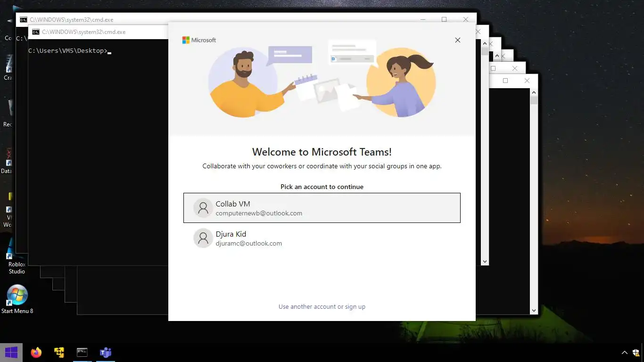Close the Microsoft Teams welcome dialog

pos(457,40)
